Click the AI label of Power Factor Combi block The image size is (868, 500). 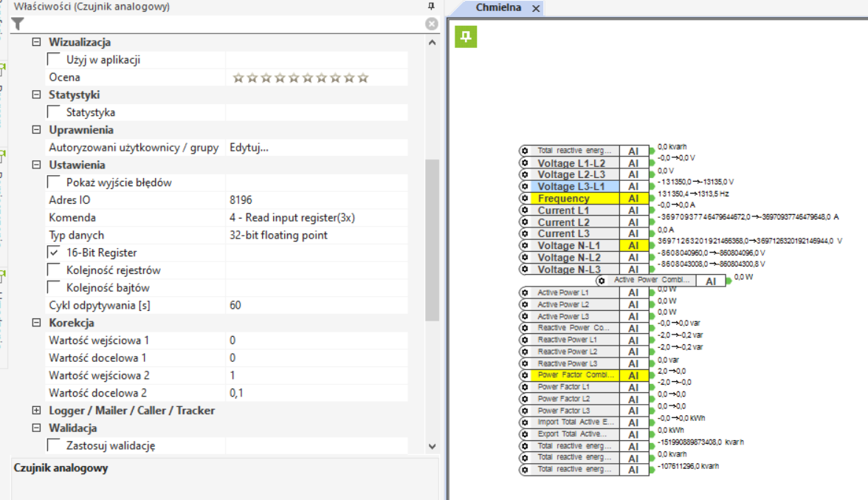coord(634,375)
